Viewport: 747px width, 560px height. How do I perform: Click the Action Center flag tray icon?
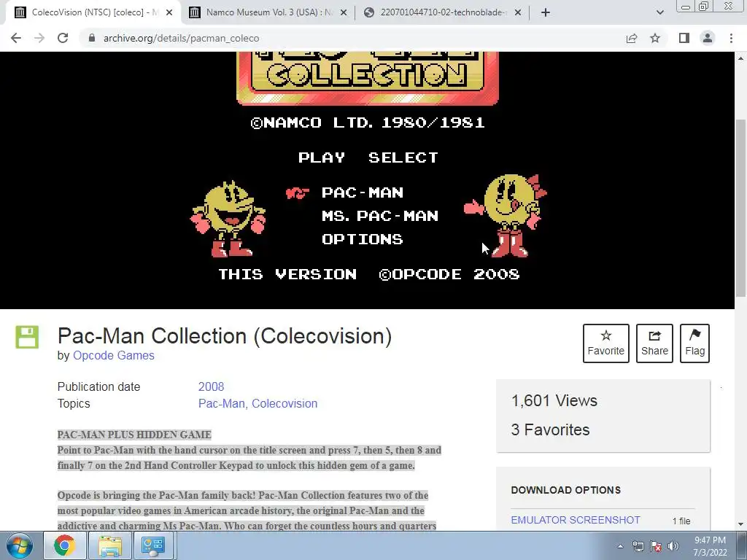(x=656, y=546)
